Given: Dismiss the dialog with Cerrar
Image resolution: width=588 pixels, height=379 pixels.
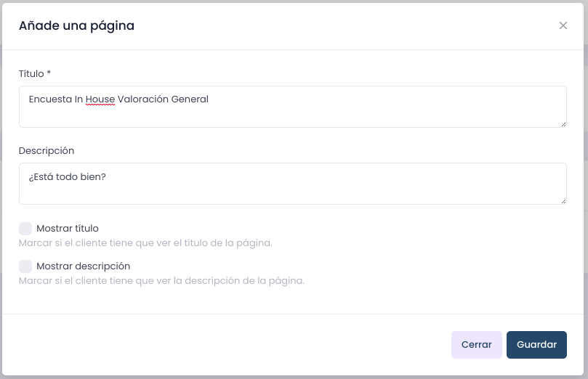Looking at the screenshot, I should tap(476, 345).
